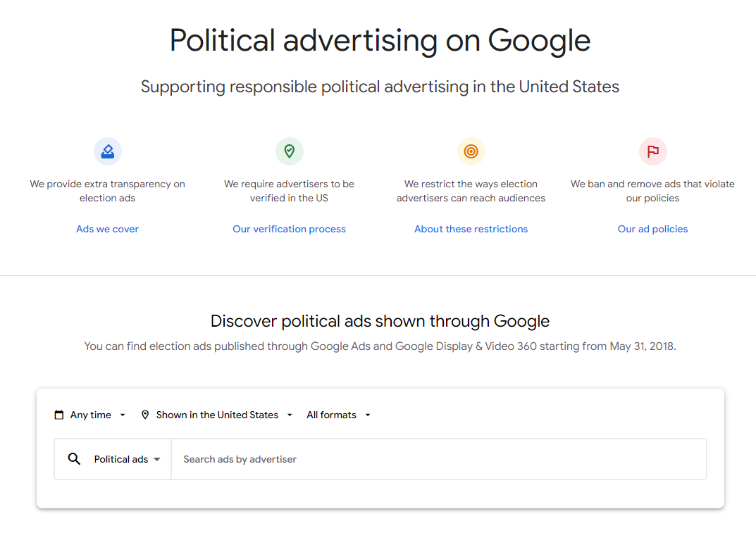The width and height of the screenshot is (756, 533).
Task: Follow the Our verification process link
Action: click(x=289, y=229)
